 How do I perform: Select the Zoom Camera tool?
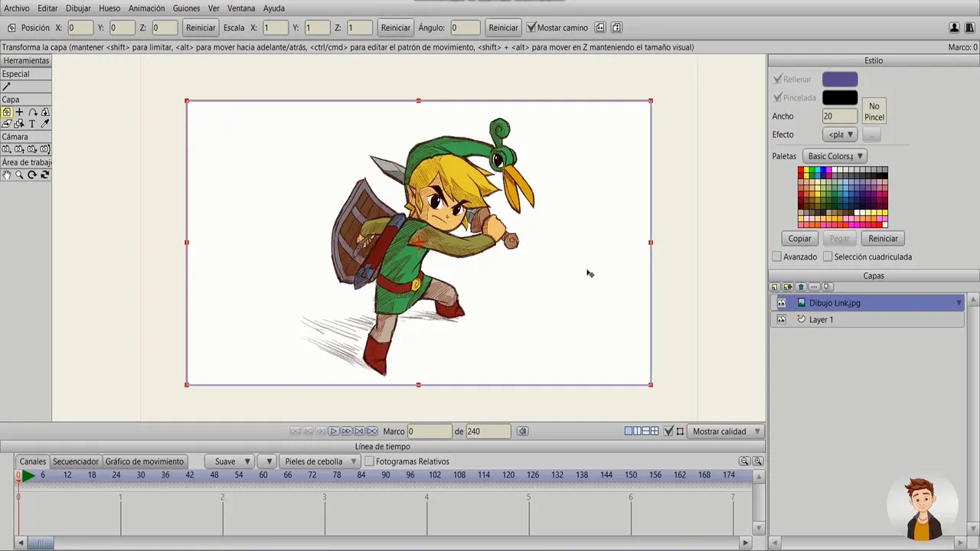pyautogui.click(x=19, y=149)
